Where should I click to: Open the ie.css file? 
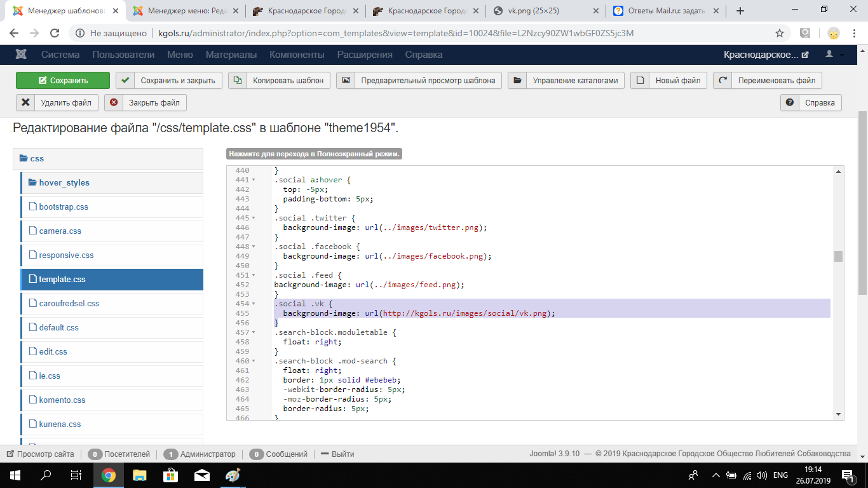point(112,376)
